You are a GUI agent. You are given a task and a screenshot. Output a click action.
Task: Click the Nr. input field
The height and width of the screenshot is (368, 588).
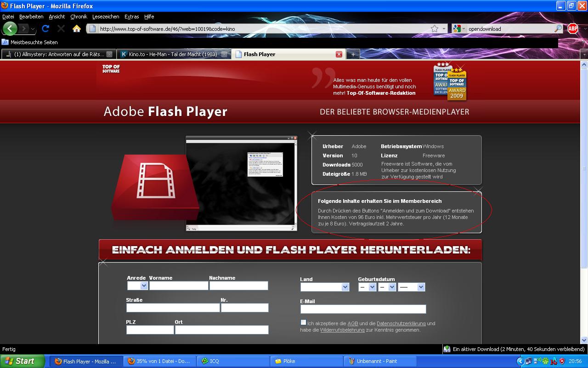point(244,308)
